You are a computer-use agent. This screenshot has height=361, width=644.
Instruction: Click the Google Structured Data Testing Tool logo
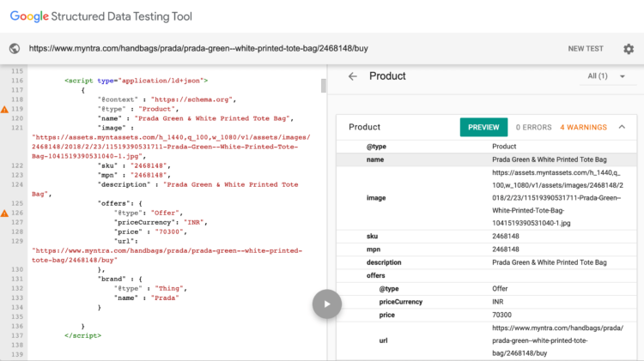point(101,16)
